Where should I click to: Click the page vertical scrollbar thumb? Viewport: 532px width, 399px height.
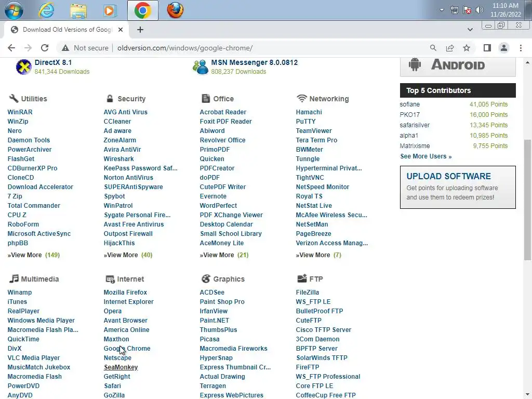[x=527, y=200]
